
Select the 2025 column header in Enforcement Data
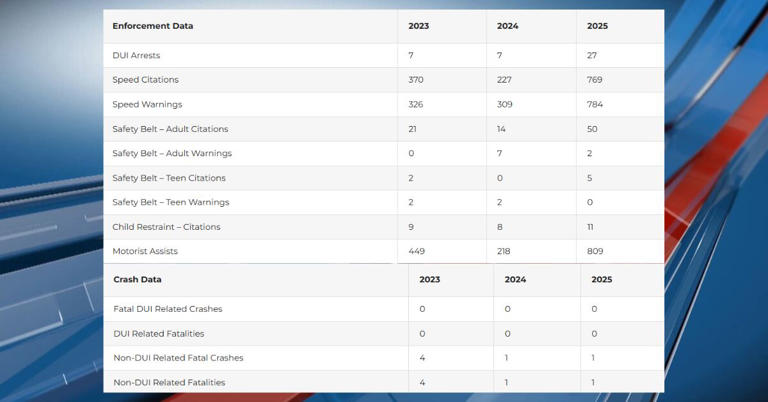[598, 25]
